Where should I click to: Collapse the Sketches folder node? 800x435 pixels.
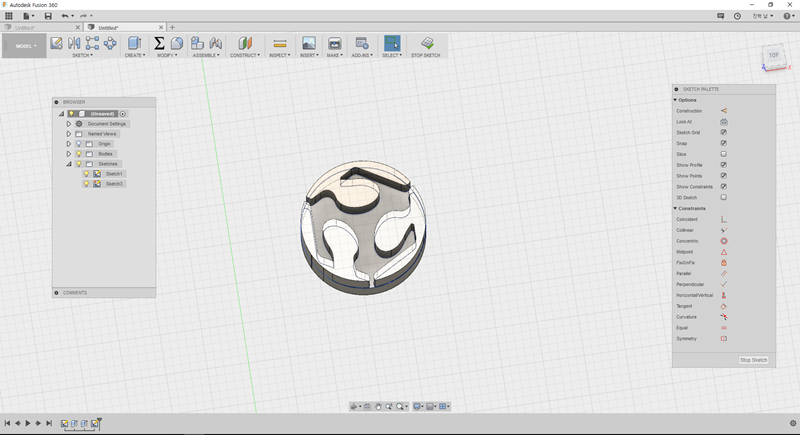[x=69, y=164]
